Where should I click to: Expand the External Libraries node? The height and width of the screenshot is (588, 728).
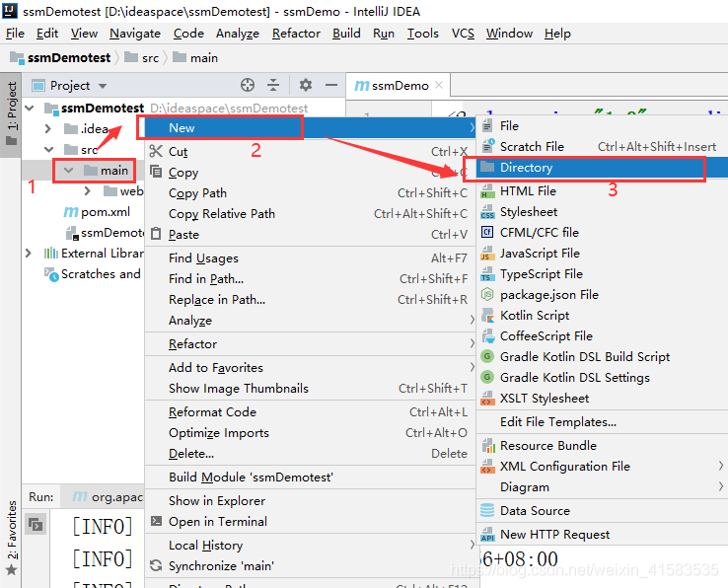[29, 254]
